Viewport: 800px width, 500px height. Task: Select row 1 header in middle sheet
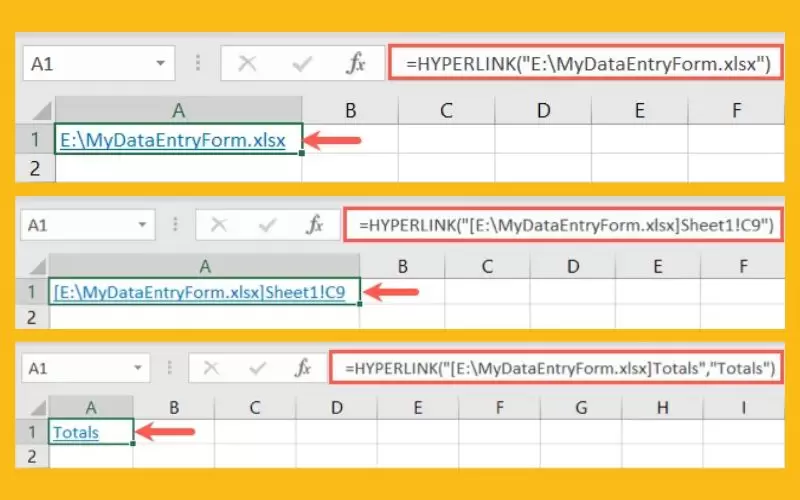32,292
